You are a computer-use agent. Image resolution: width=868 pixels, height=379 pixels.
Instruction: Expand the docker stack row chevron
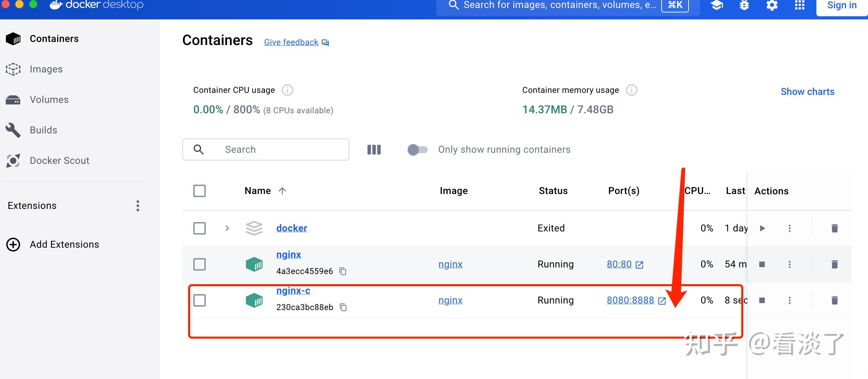227,228
